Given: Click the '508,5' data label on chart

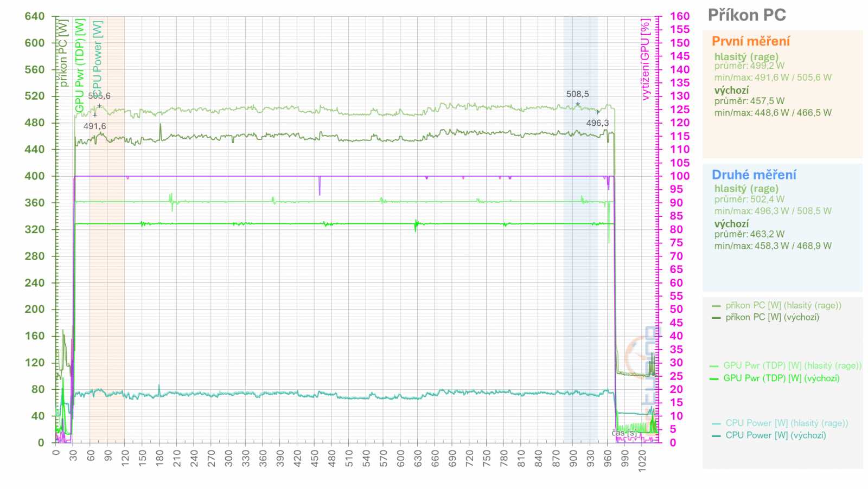Looking at the screenshot, I should tap(577, 94).
